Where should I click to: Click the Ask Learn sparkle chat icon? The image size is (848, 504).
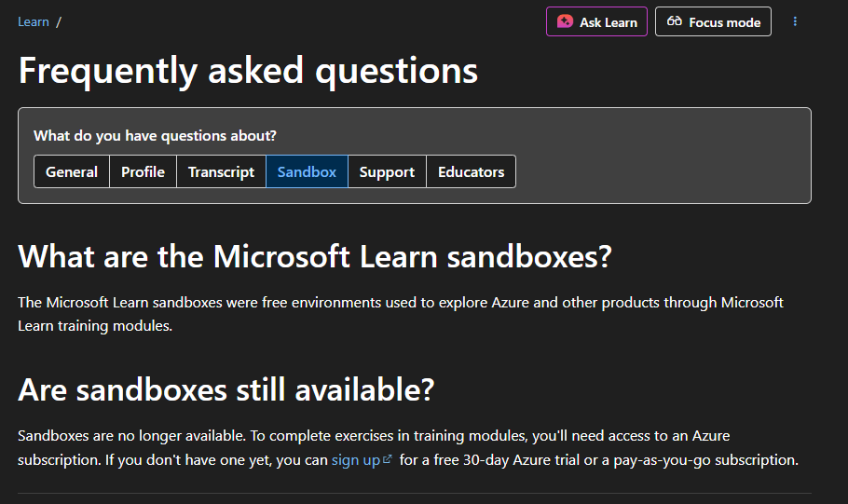565,21
